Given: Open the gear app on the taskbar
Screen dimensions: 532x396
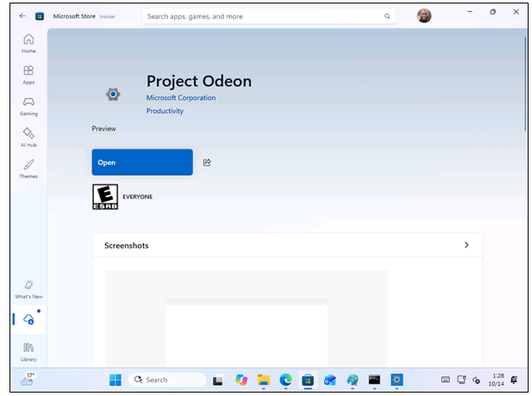Looking at the screenshot, I should click(x=397, y=380).
